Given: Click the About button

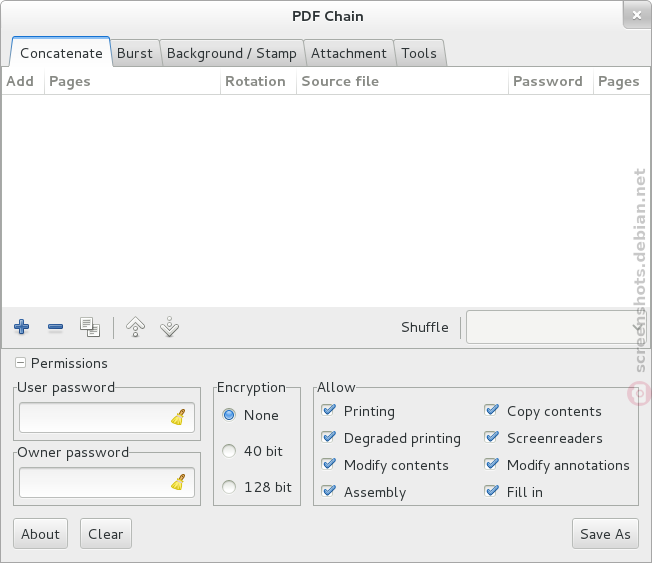Looking at the screenshot, I should click(x=40, y=533).
